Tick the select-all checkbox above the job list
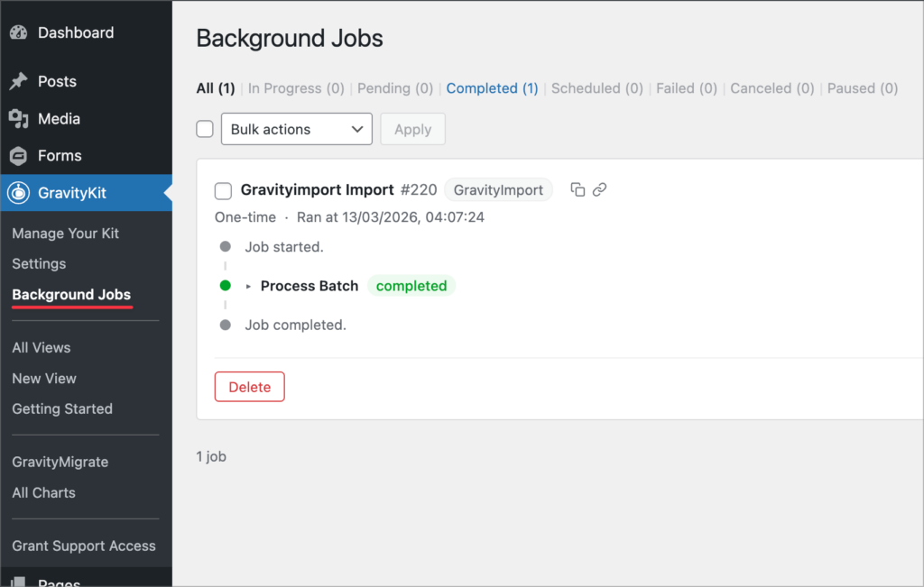The image size is (924, 587). pos(204,128)
